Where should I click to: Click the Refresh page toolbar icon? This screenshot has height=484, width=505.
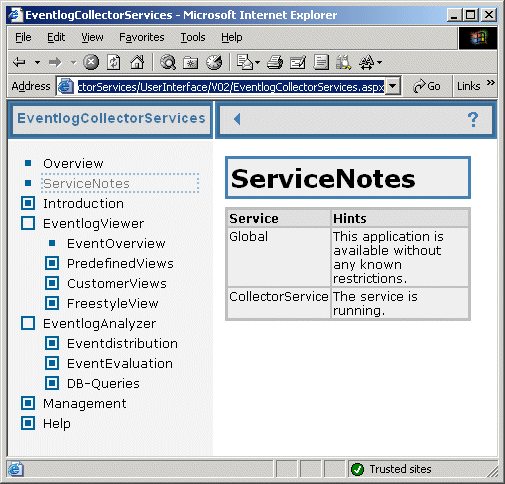(x=113, y=62)
